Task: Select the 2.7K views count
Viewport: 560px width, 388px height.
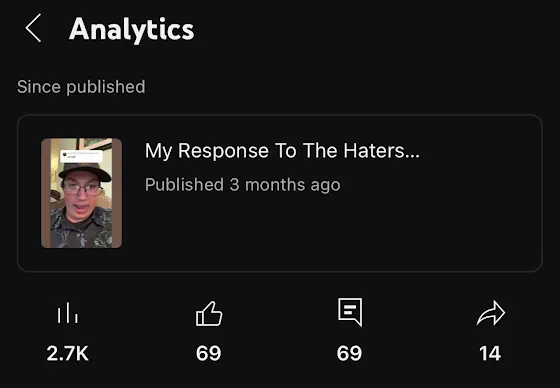Action: click(68, 353)
